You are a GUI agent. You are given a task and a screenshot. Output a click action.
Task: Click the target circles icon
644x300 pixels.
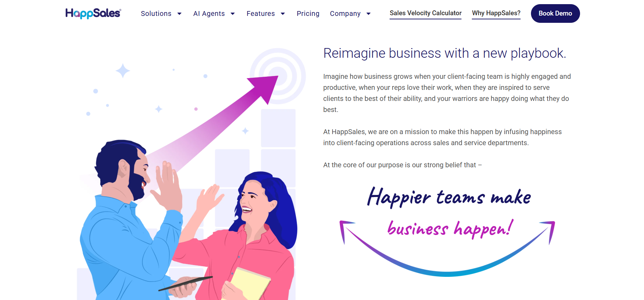(278, 76)
